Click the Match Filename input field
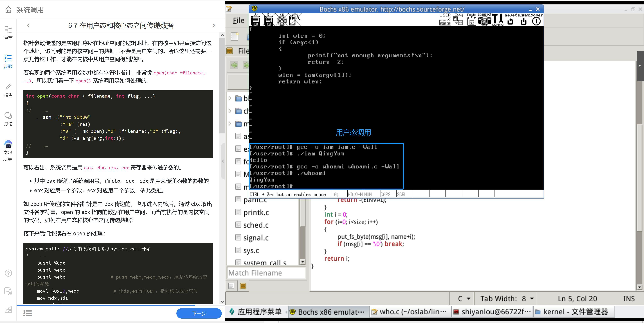 266,273
